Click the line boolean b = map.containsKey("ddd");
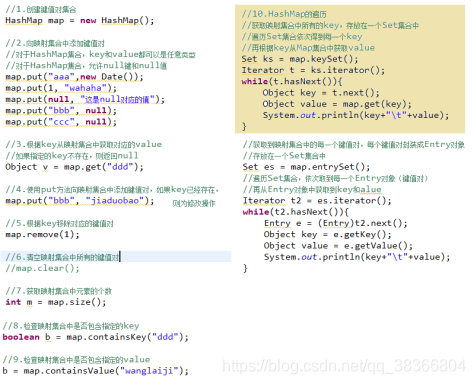 (x=96, y=337)
